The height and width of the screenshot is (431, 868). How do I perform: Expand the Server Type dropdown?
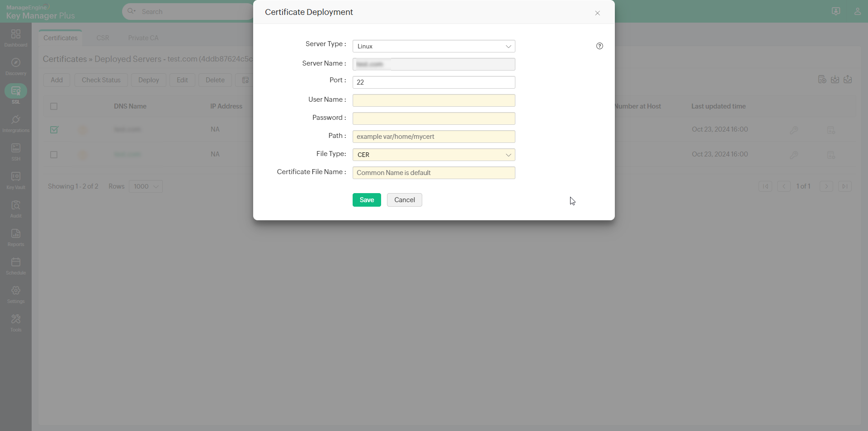click(x=434, y=46)
